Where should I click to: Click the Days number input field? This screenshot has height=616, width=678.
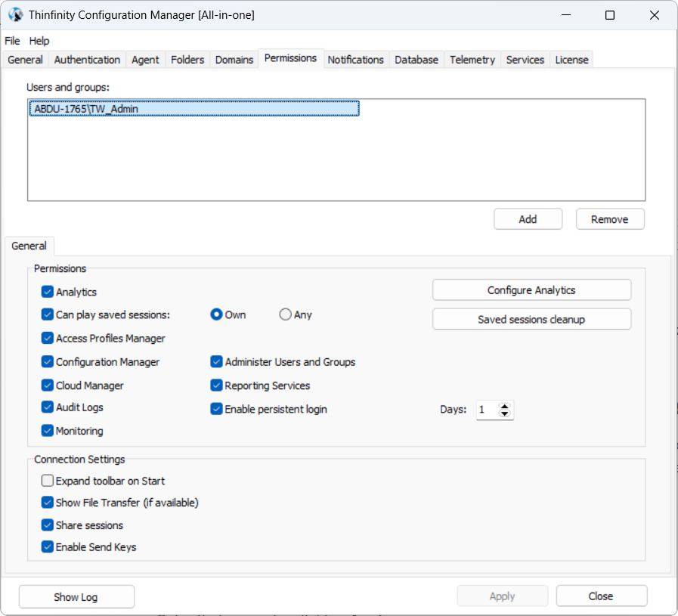click(x=488, y=410)
